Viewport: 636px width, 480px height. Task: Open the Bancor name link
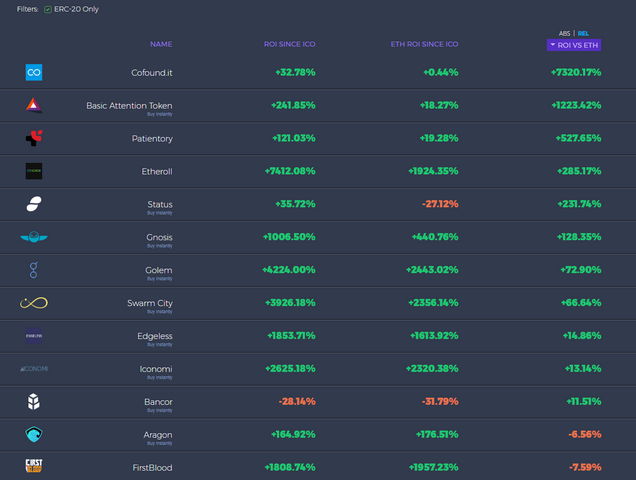click(158, 402)
